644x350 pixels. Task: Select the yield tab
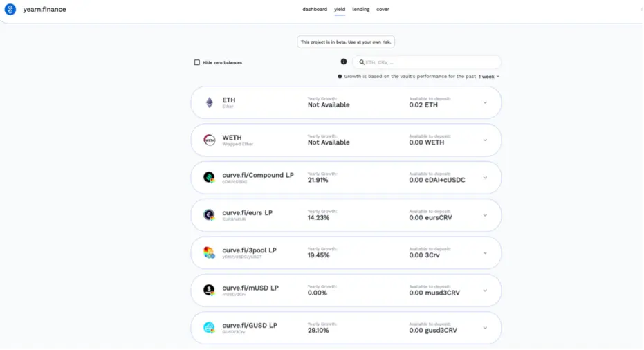pos(340,9)
